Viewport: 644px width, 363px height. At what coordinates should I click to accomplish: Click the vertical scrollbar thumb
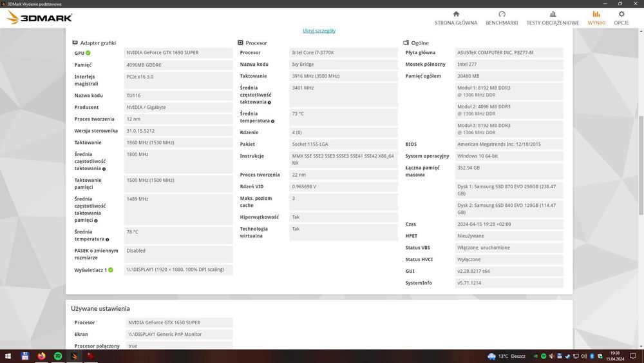(x=641, y=164)
